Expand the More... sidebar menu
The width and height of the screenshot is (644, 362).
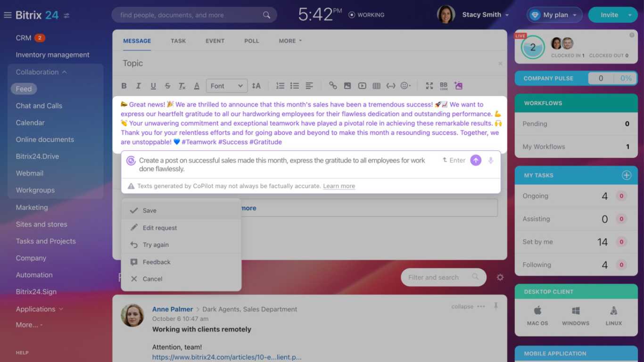click(29, 325)
